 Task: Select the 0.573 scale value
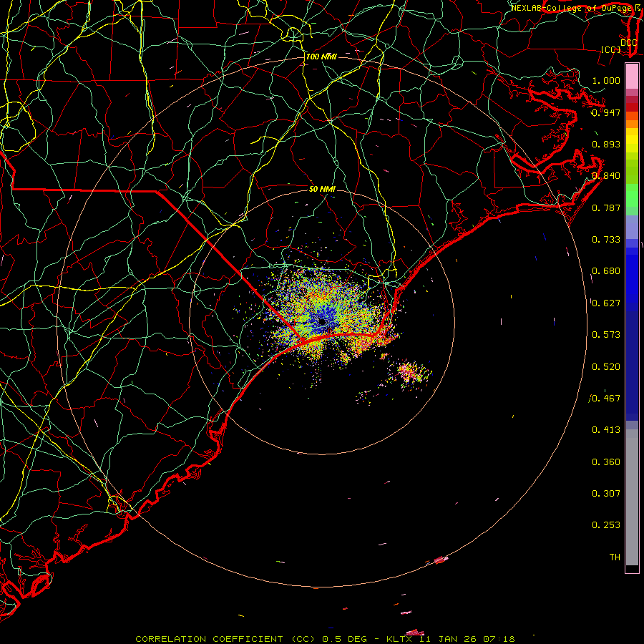(606, 335)
